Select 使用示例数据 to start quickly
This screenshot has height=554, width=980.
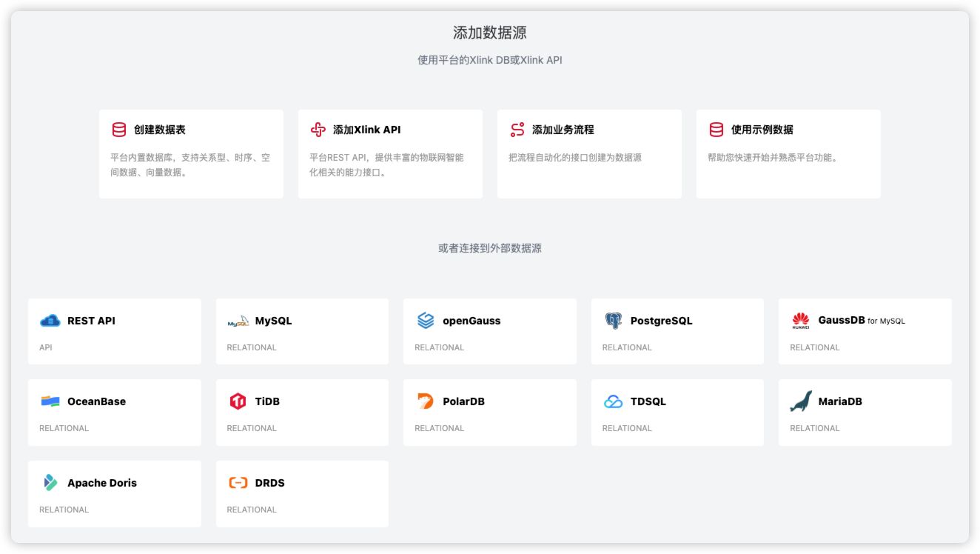788,154
